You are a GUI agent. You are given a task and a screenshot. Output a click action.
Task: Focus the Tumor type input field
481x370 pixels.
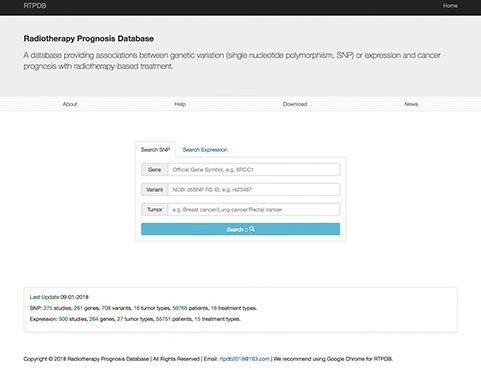(254, 210)
